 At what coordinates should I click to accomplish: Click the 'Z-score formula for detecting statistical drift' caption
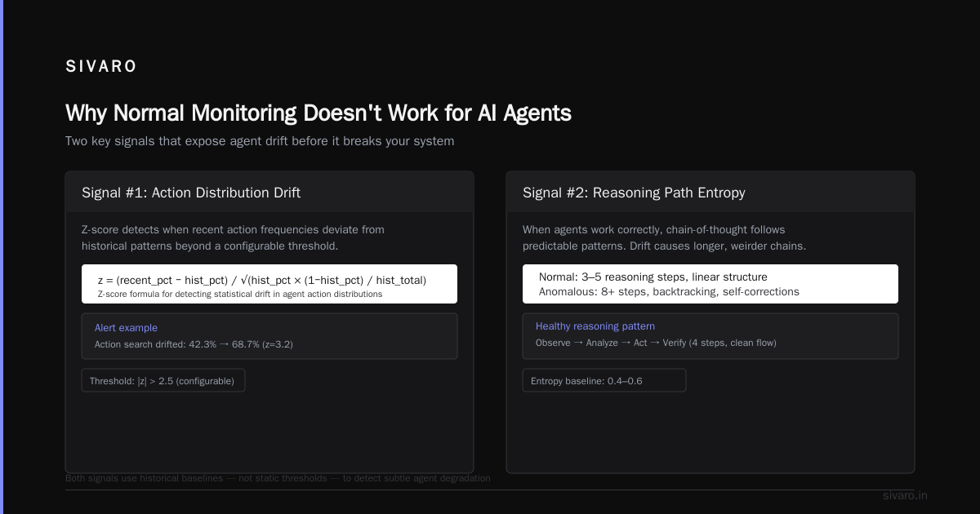pos(240,294)
